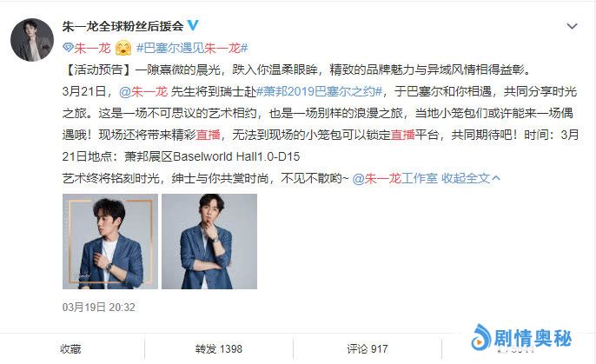
Task: Open the @朱一龙 mention in post
Action: coord(143,91)
